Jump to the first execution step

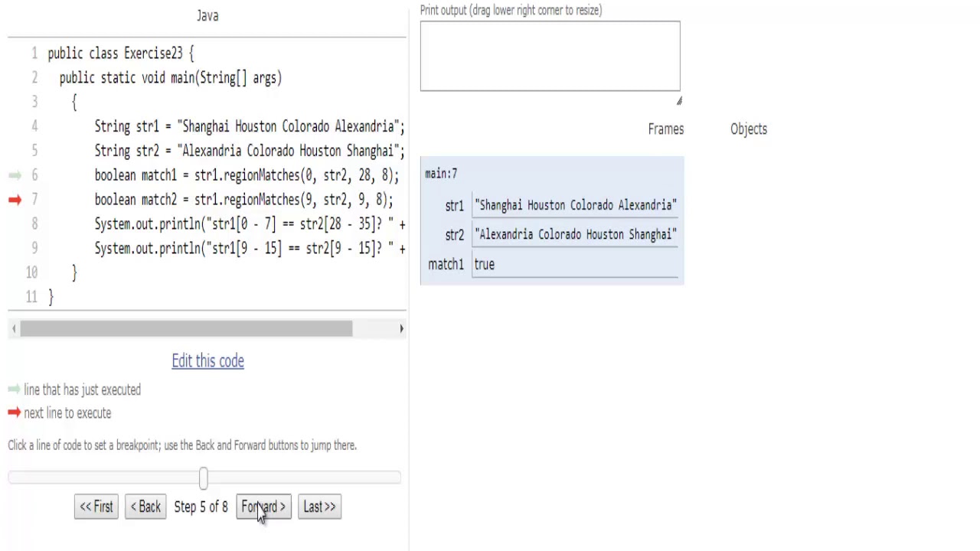point(96,507)
